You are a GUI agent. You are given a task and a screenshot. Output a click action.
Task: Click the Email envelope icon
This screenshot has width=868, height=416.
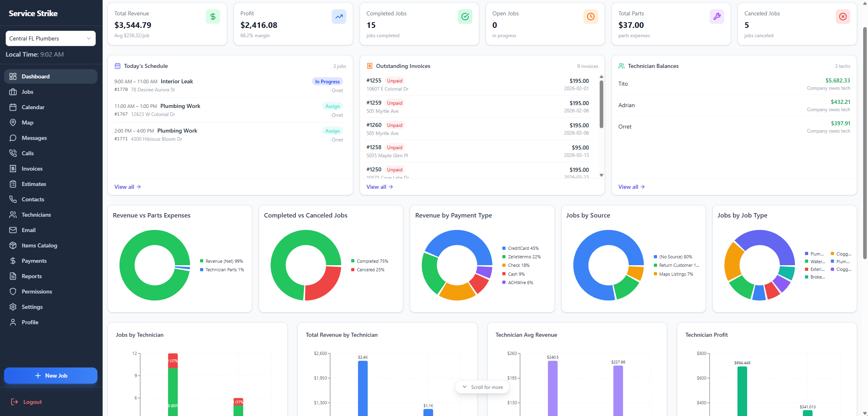13,230
